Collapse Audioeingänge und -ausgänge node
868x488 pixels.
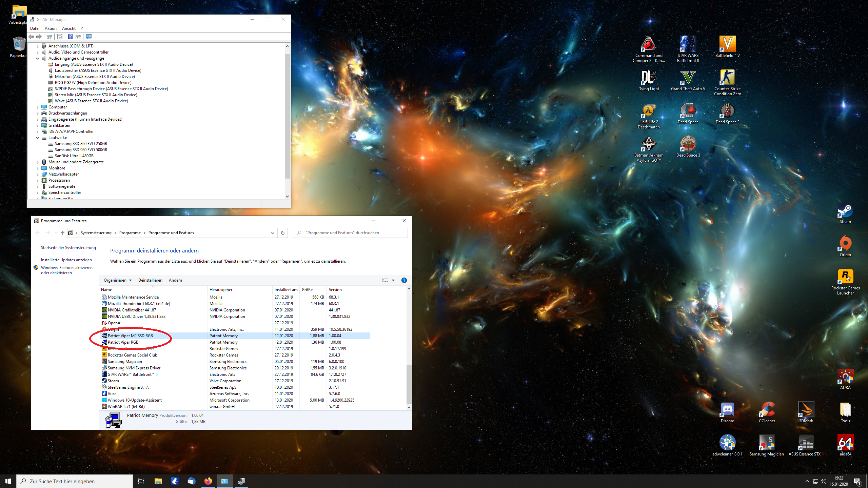click(38, 58)
